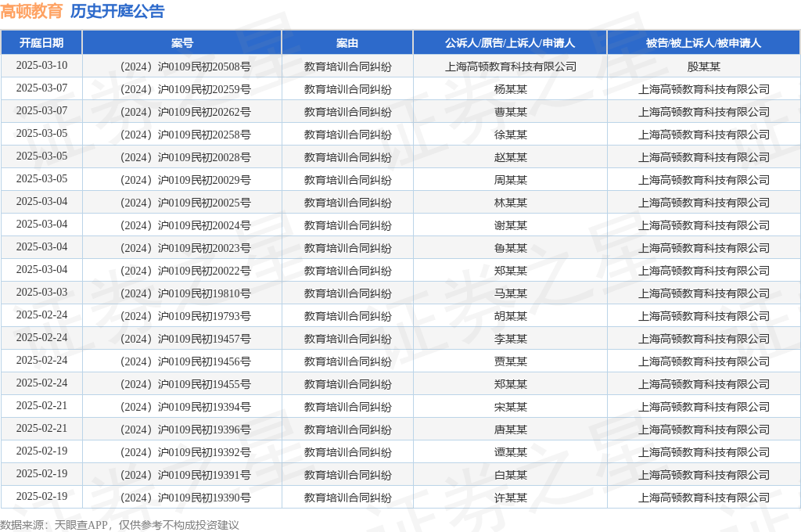This screenshot has width=801, height=532.
Task: Click plaintiff 徐某某
Action: pyautogui.click(x=510, y=135)
